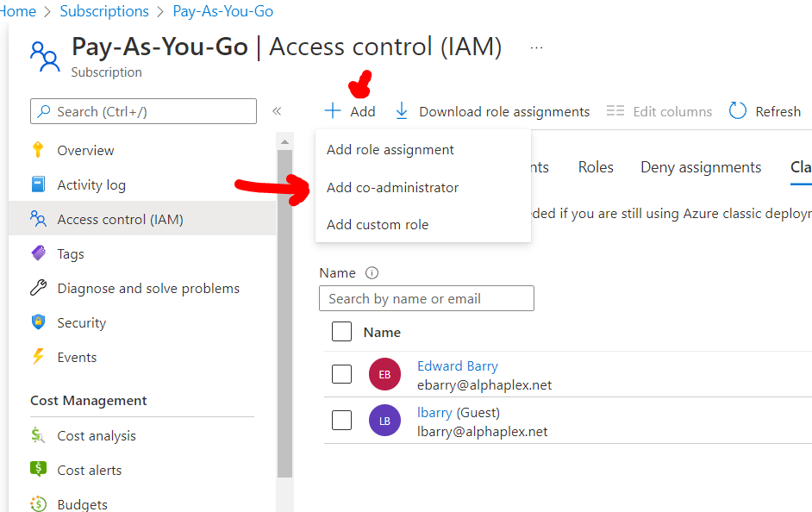Click the Activity log book icon
Screen dimensions: 812x512
[38, 184]
